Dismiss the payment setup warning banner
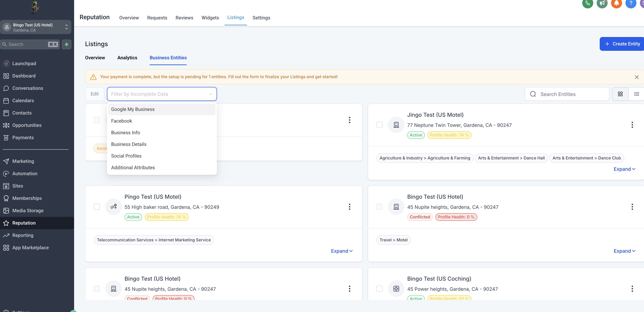 pos(636,77)
